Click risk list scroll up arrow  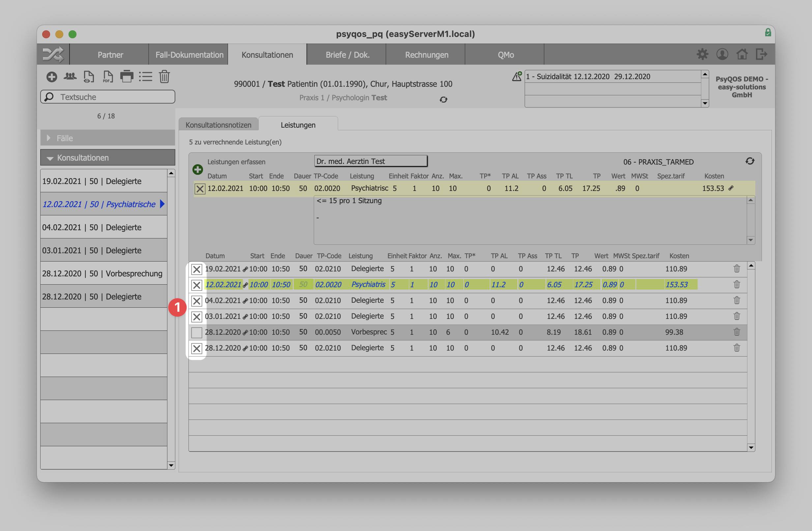[705, 74]
